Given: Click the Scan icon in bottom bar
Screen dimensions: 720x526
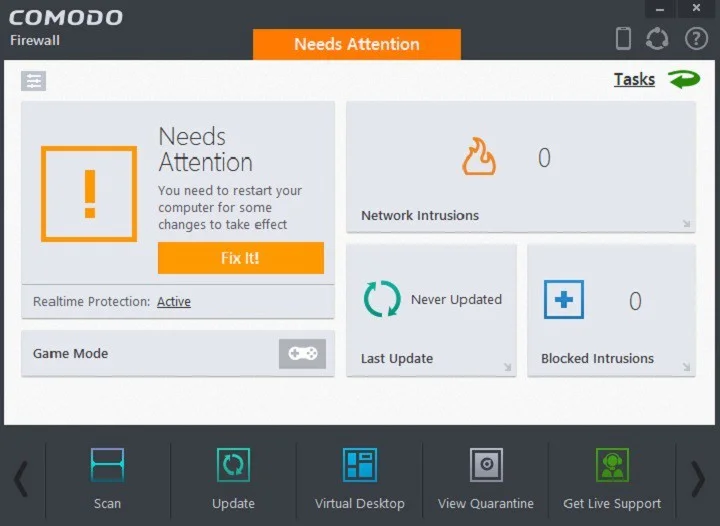Looking at the screenshot, I should (x=107, y=464).
